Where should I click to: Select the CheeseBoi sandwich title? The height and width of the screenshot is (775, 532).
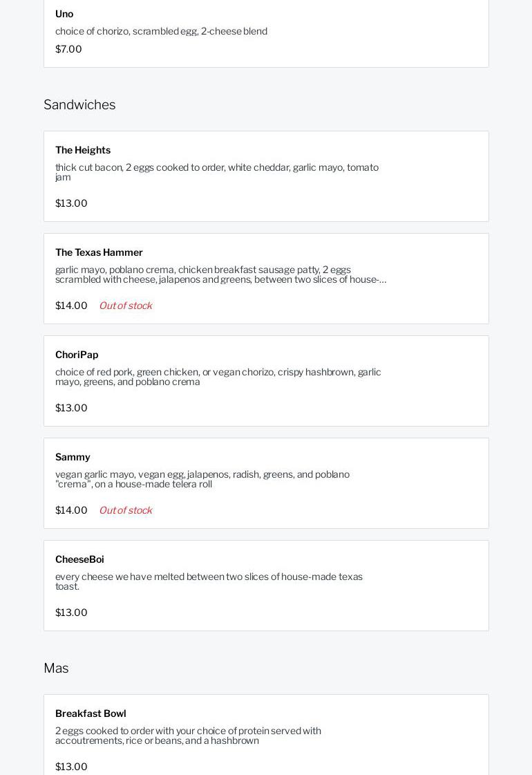(x=79, y=559)
